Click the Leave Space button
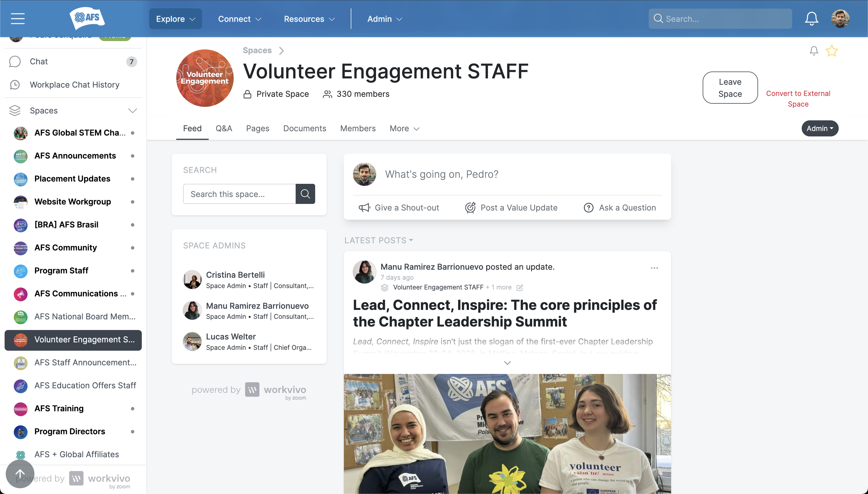 click(x=730, y=88)
